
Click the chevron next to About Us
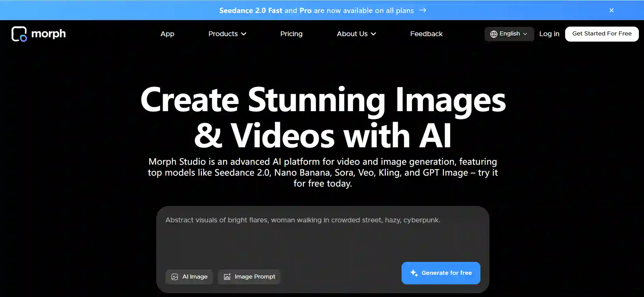[373, 34]
